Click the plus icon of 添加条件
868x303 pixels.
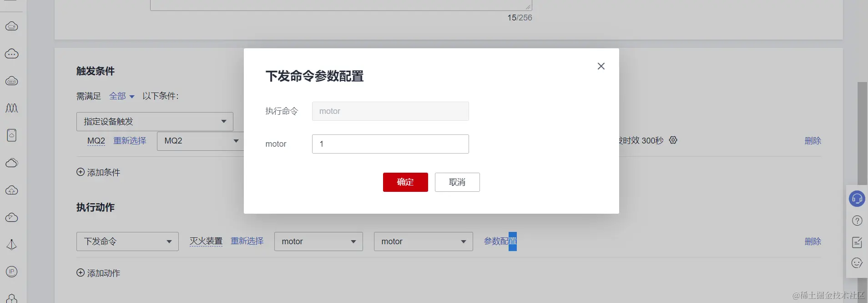click(x=81, y=172)
